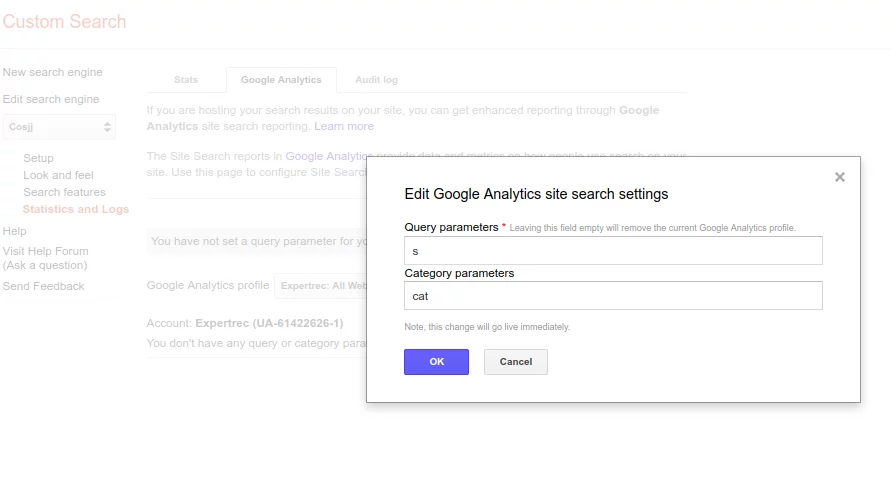Cancel the site search settings dialog
The height and width of the screenshot is (482, 891).
point(515,362)
